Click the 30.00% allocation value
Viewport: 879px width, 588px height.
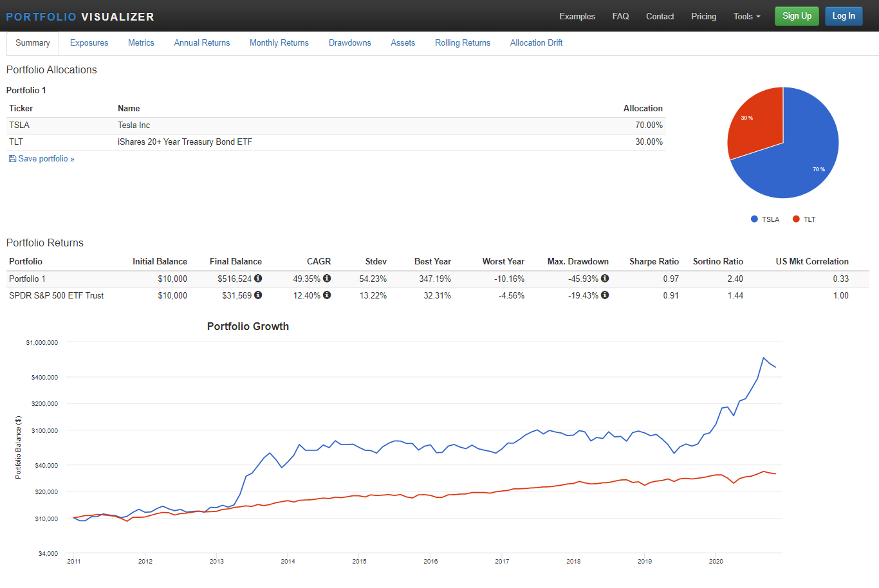[649, 142]
